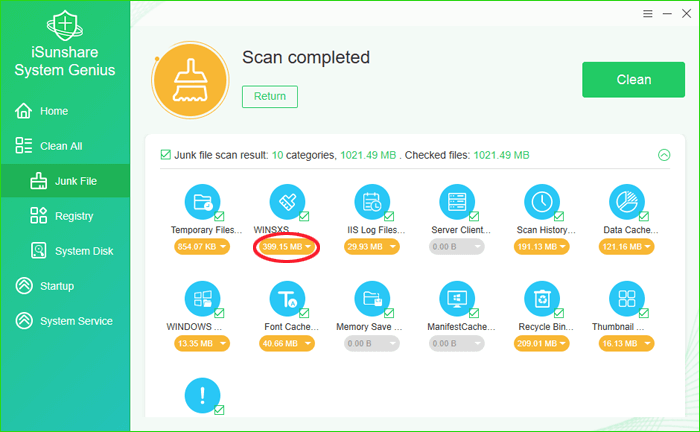Click the iSunshare System Genius shield logo
The image size is (700, 432).
pyautogui.click(x=65, y=25)
